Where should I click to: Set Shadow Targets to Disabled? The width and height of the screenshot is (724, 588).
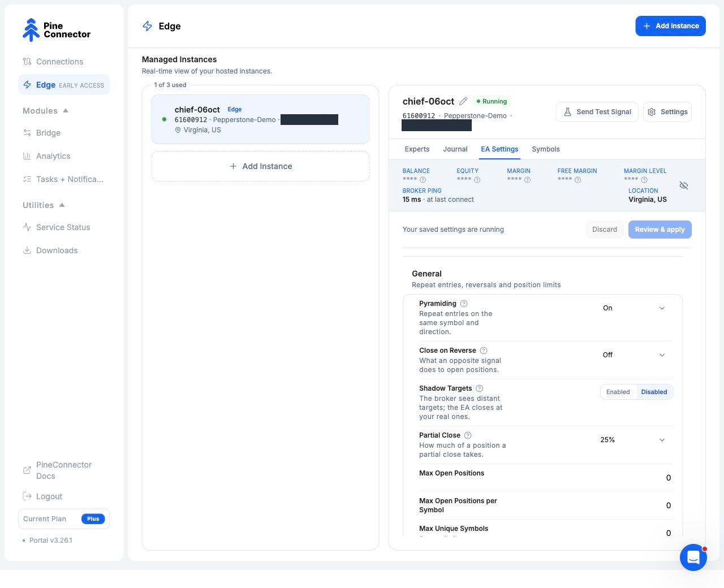click(x=654, y=392)
